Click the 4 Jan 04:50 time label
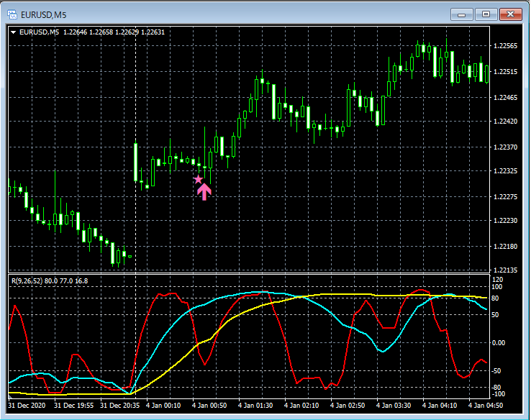 [486, 406]
